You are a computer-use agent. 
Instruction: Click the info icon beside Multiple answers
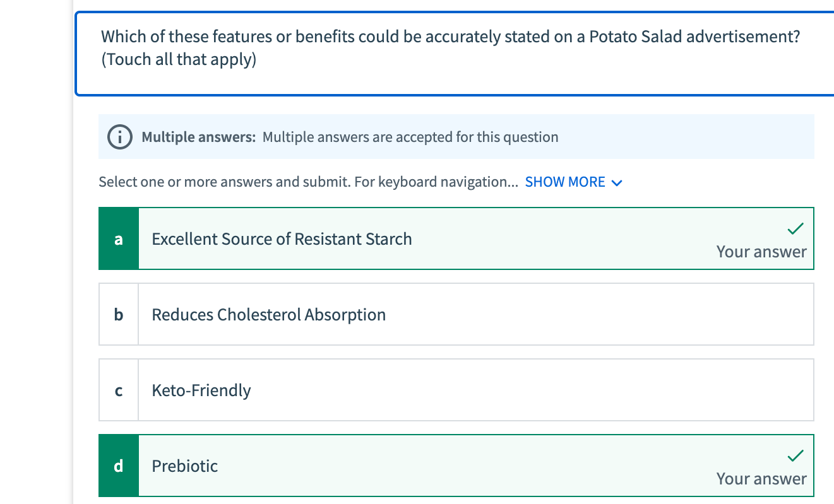click(x=119, y=137)
